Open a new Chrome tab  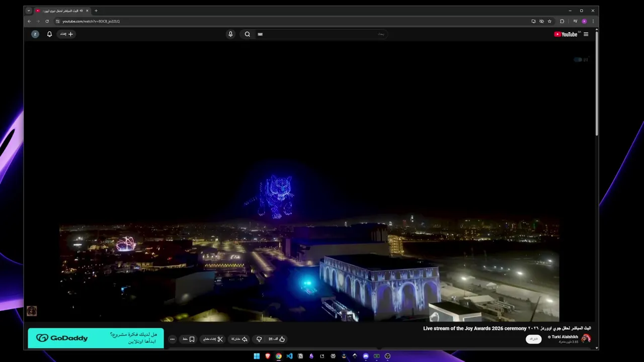[96, 11]
